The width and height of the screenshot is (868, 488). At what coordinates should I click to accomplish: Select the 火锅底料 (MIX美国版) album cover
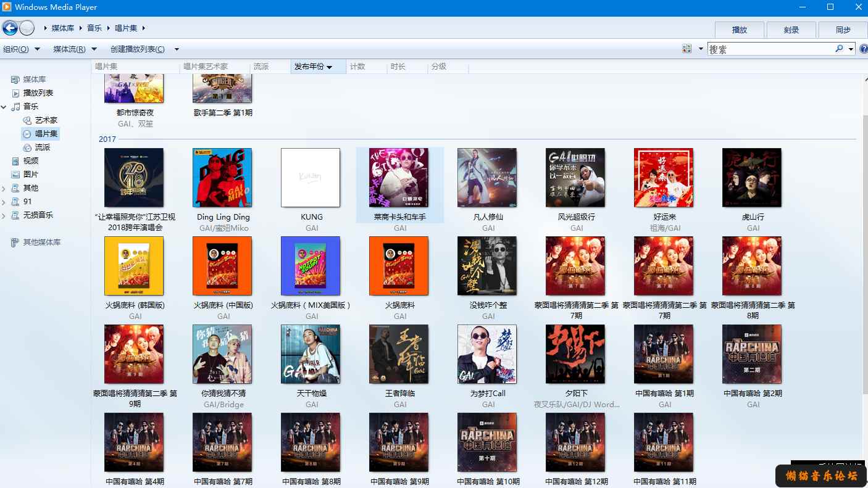tap(311, 266)
